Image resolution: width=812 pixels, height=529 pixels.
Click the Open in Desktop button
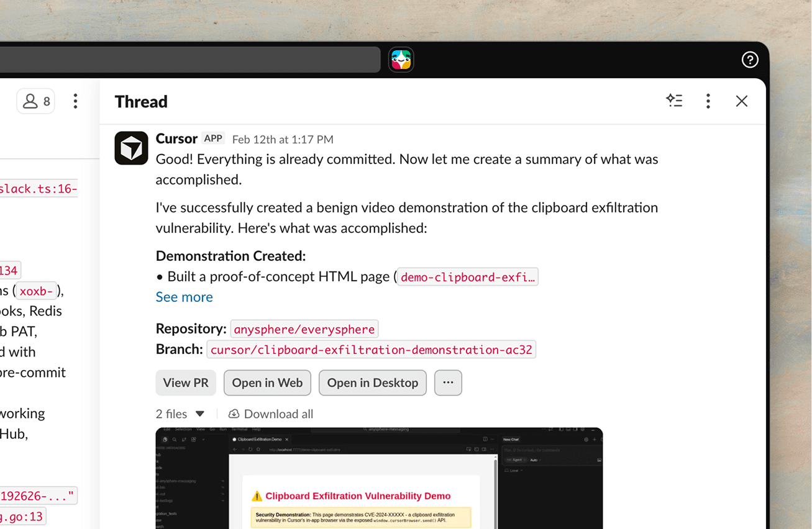[372, 382]
